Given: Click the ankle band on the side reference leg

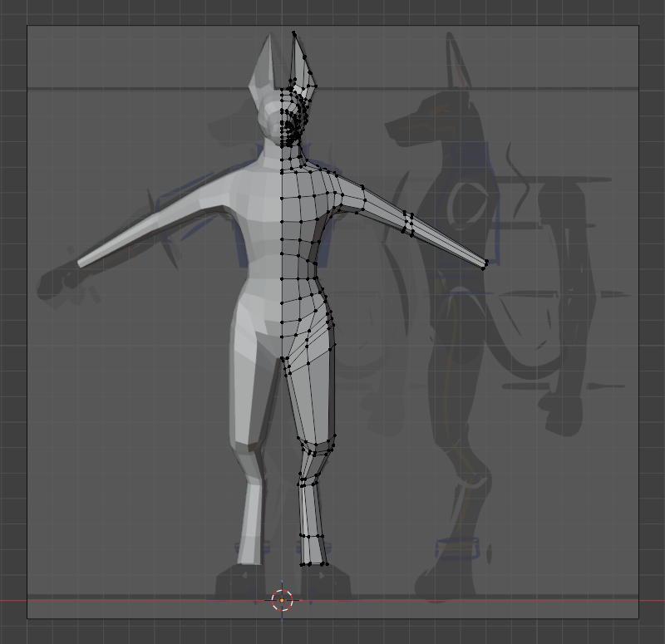Looking at the screenshot, I should (x=456, y=548).
